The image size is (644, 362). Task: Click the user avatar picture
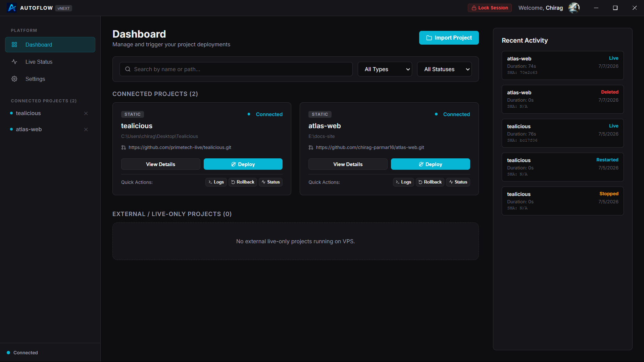point(574,8)
